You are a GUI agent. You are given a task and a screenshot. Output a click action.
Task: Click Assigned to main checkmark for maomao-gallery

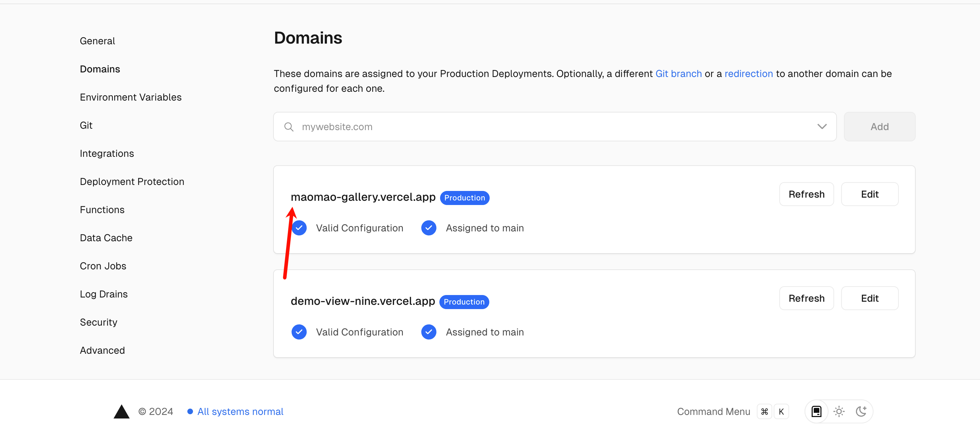click(x=429, y=228)
